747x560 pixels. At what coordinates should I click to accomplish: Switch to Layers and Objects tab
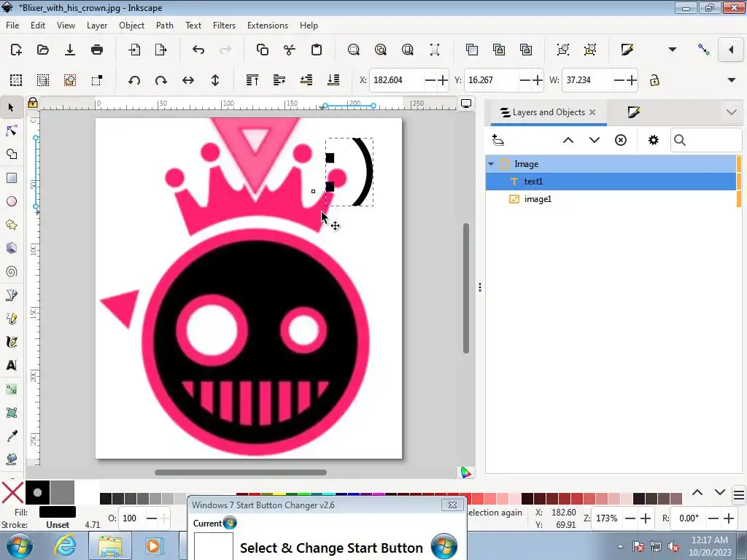548,112
